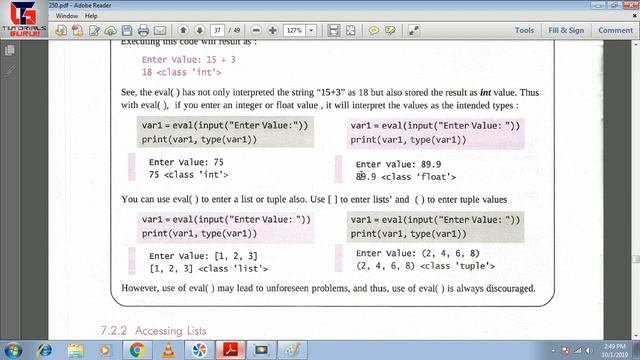Send the file by email with the envelope icon
This screenshot has width=640, height=360.
tap(160, 30)
